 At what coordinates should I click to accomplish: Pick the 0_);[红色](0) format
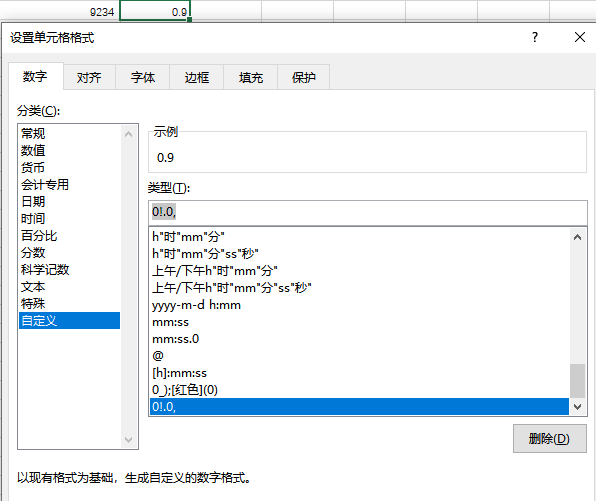click(360, 390)
